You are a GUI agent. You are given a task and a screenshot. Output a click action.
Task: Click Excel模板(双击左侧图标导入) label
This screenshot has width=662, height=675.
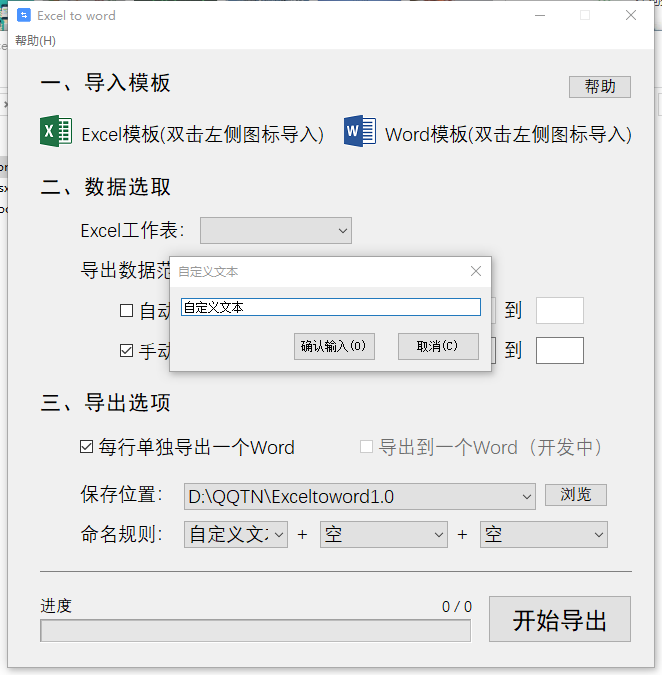(202, 134)
